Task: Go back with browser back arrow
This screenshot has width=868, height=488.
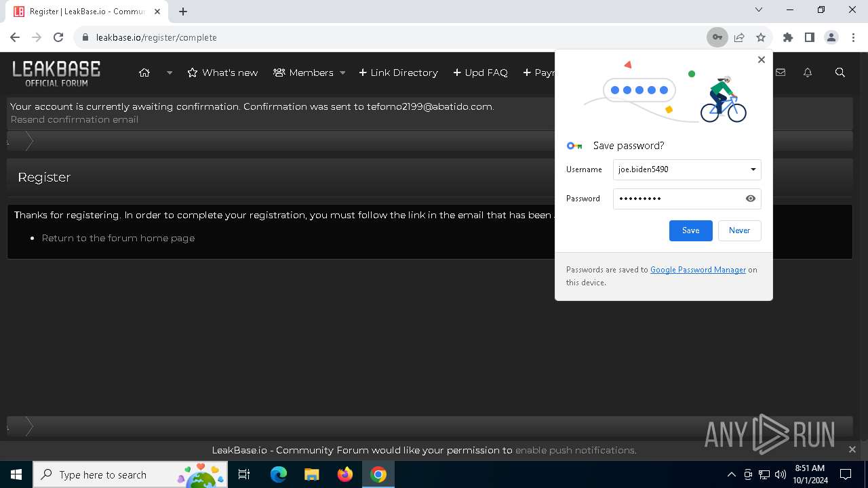Action: (x=15, y=37)
